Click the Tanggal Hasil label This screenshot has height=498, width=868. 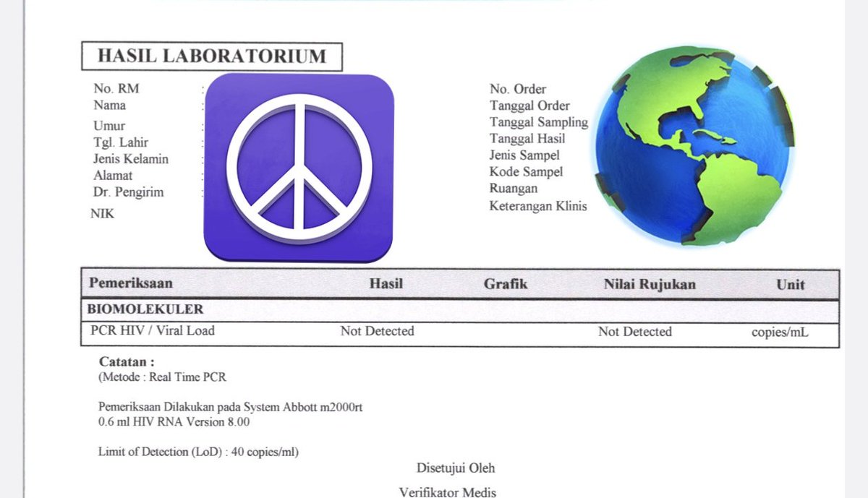pos(527,138)
